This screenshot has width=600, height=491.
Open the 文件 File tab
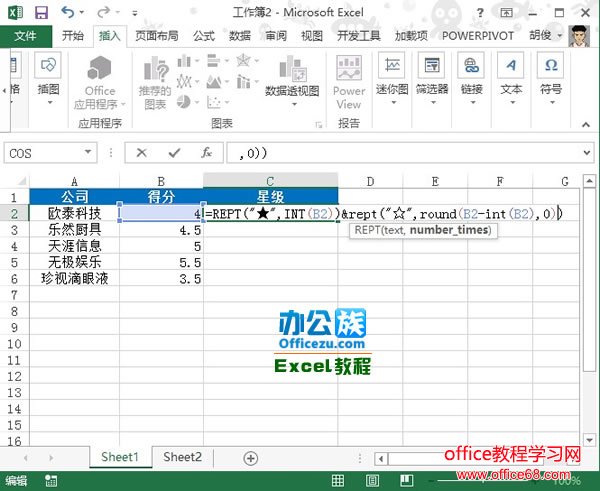25,36
